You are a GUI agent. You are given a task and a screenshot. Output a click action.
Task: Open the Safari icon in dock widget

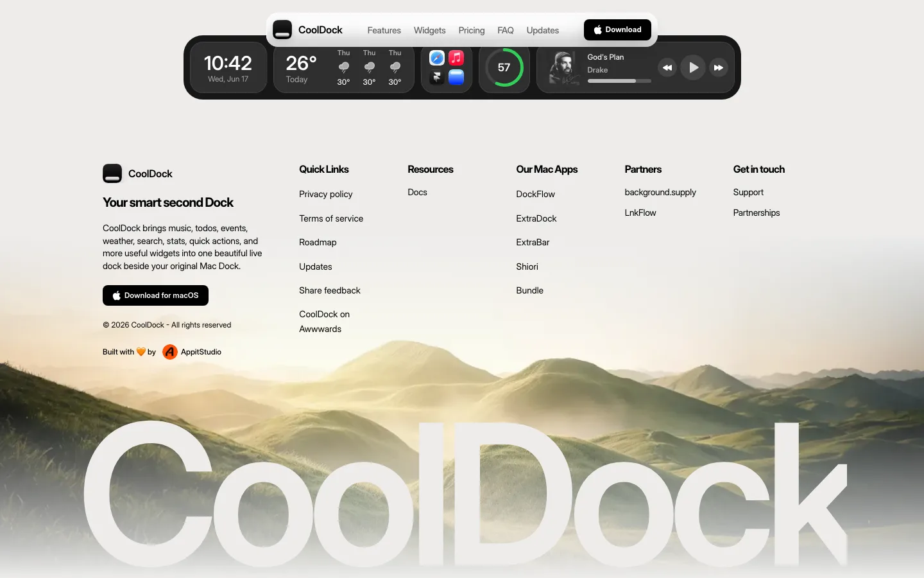[x=437, y=58]
